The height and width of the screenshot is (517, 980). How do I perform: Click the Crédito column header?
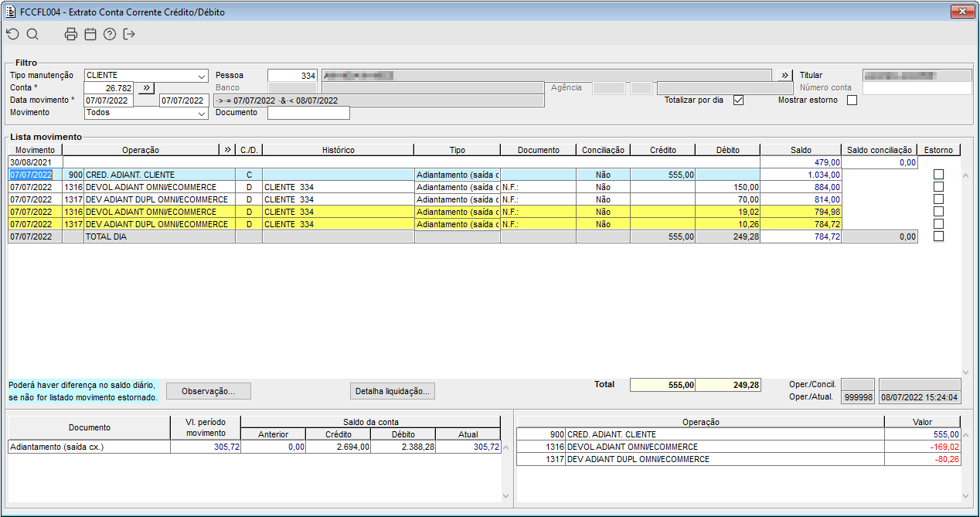(x=662, y=149)
